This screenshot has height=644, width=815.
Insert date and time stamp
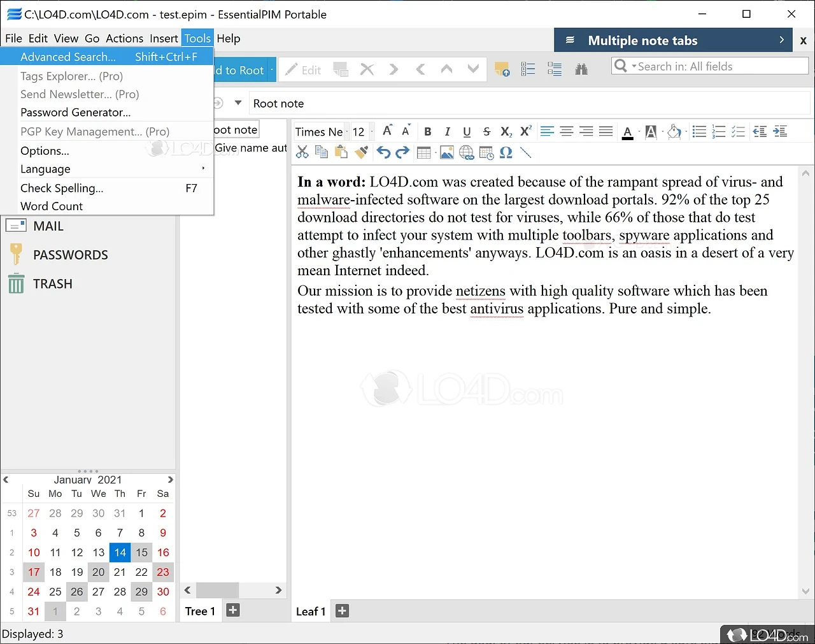[486, 152]
